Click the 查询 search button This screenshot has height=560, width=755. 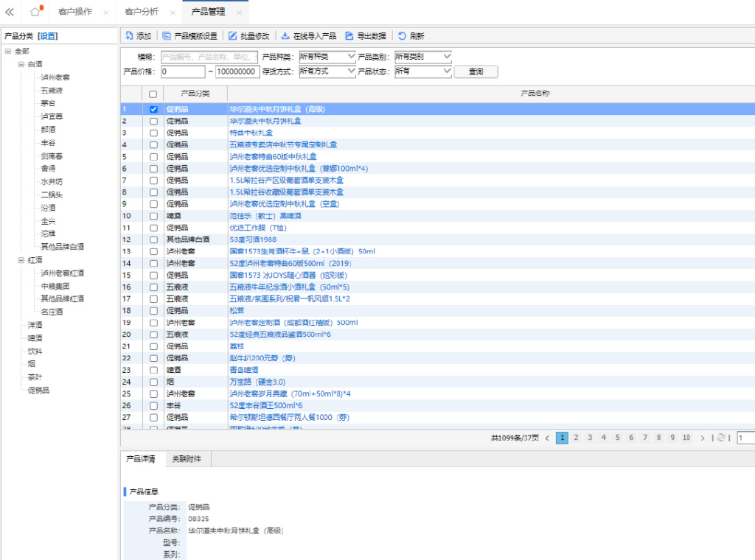tap(476, 71)
